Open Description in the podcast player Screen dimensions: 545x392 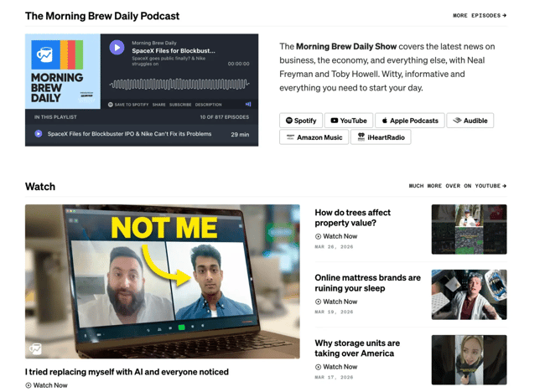(208, 105)
